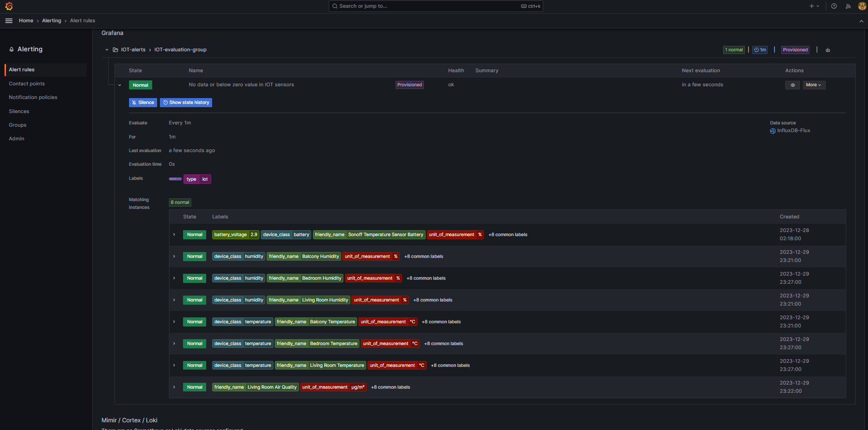Click the InfluxDB-Flux data source icon
Viewport: 868px width, 430px height.
click(773, 131)
